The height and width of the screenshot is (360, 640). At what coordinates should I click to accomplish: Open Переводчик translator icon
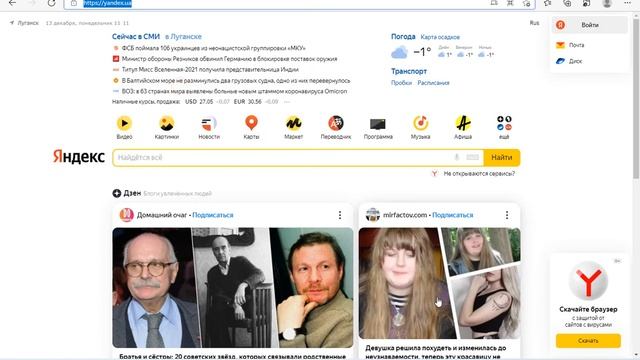[336, 123]
